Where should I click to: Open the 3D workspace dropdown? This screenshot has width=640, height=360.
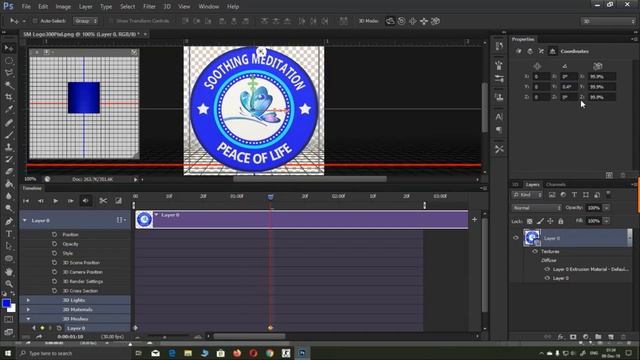tap(608, 21)
